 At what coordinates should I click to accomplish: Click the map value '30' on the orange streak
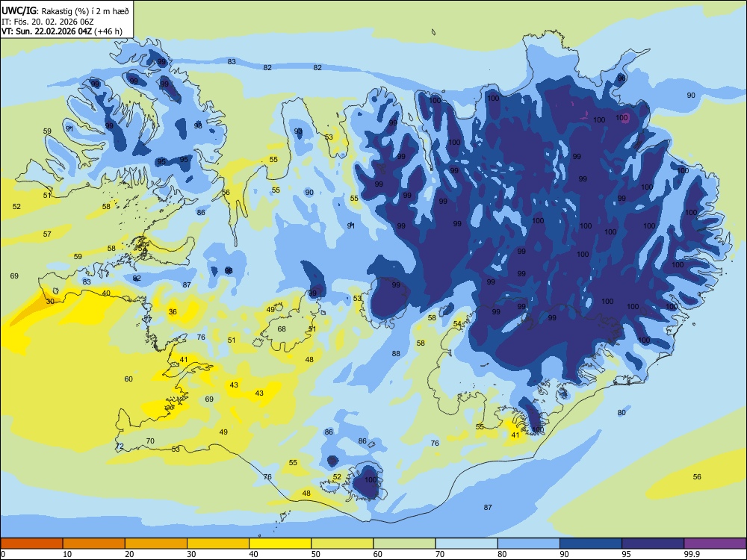point(50,302)
